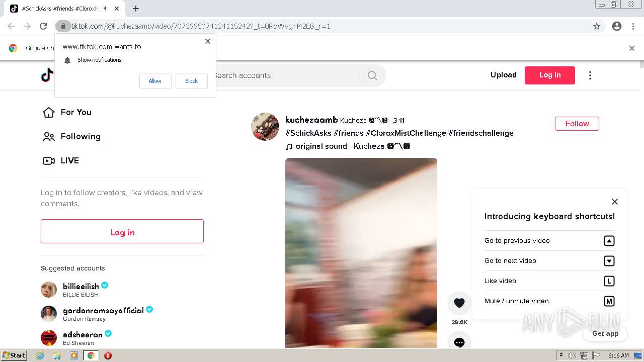Image resolution: width=644 pixels, height=362 pixels.
Task: Open the three-dot more options menu
Action: (x=590, y=75)
